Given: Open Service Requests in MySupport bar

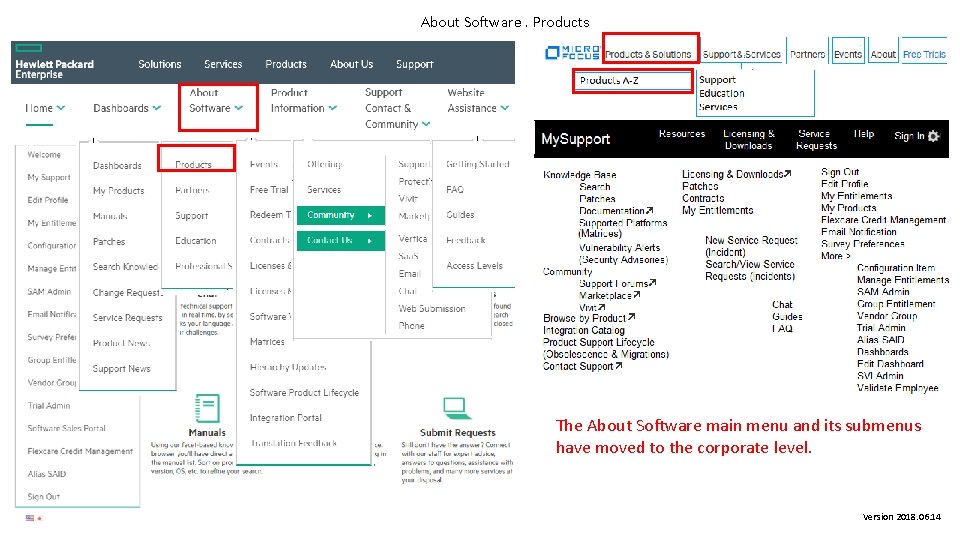Looking at the screenshot, I should [x=816, y=140].
